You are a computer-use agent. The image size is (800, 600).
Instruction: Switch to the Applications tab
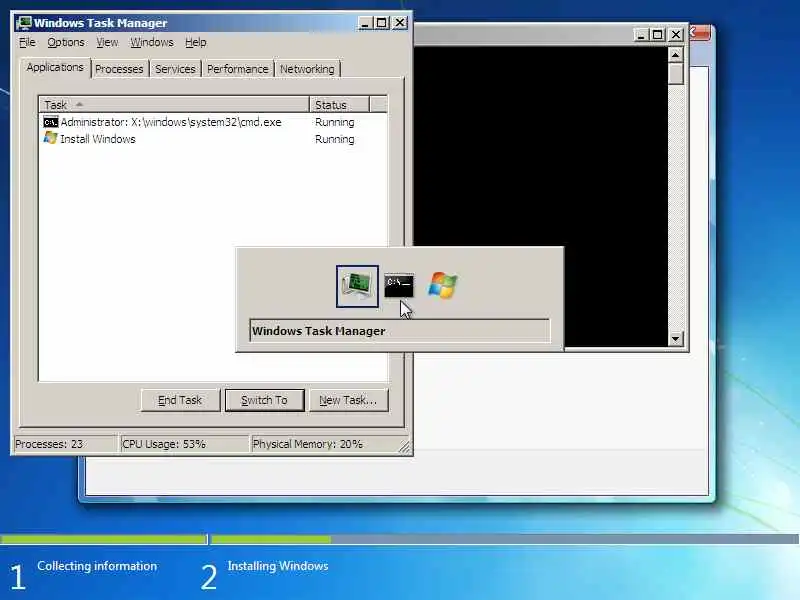point(55,67)
